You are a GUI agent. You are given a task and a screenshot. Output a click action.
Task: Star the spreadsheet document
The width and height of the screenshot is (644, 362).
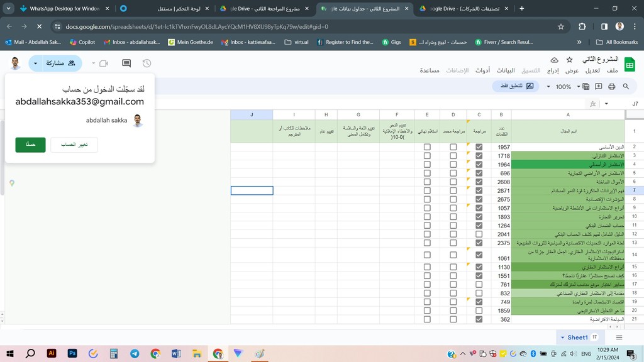coord(569,60)
